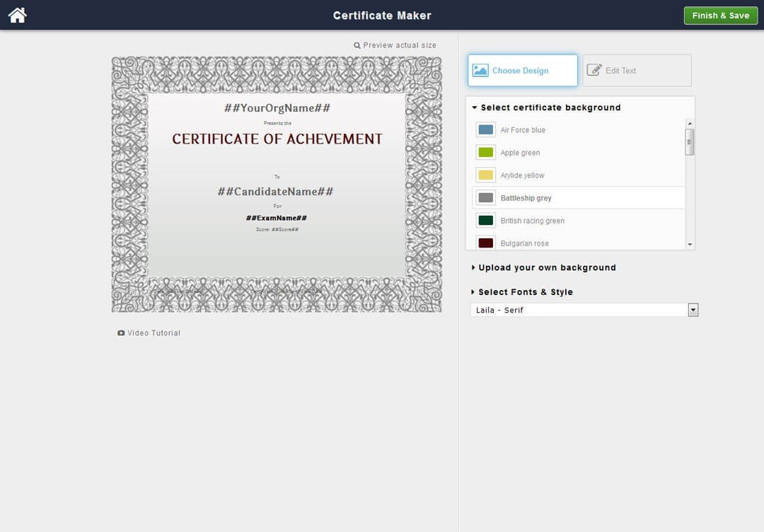Open the Laila - Serif font dropdown
764x532 pixels.
[584, 310]
